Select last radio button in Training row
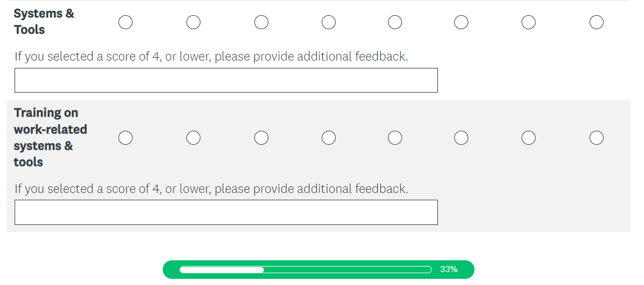 click(596, 137)
